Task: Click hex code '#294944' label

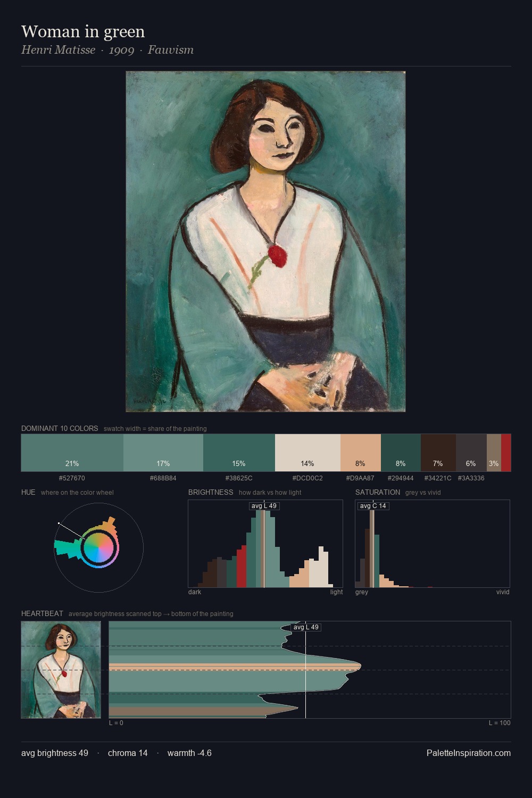Action: [x=401, y=478]
